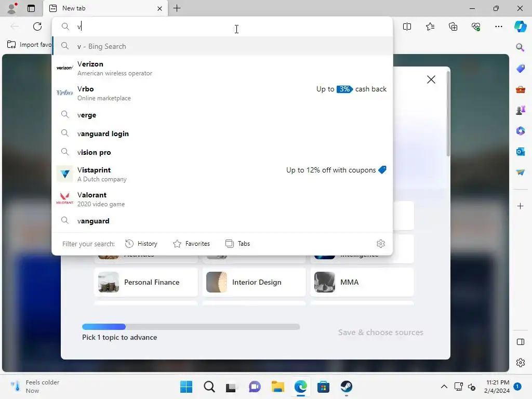
Task: Open sidebar settings gear icon
Action: click(520, 363)
